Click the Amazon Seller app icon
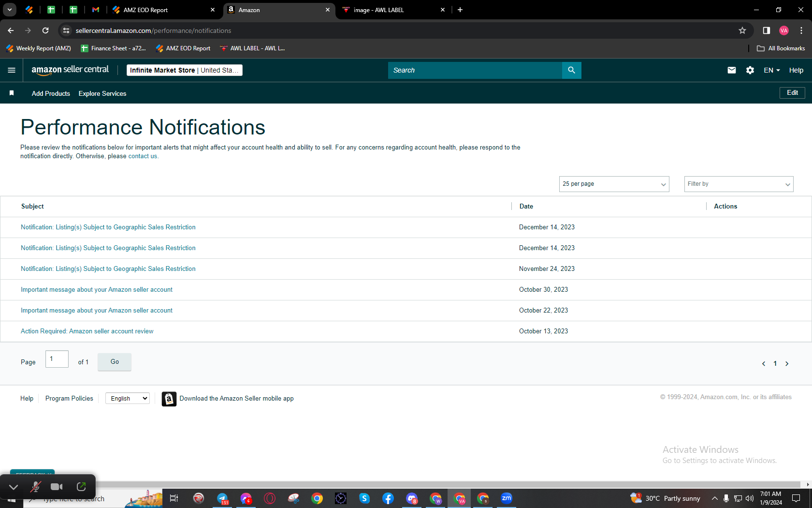Image resolution: width=812 pixels, height=508 pixels. click(169, 399)
